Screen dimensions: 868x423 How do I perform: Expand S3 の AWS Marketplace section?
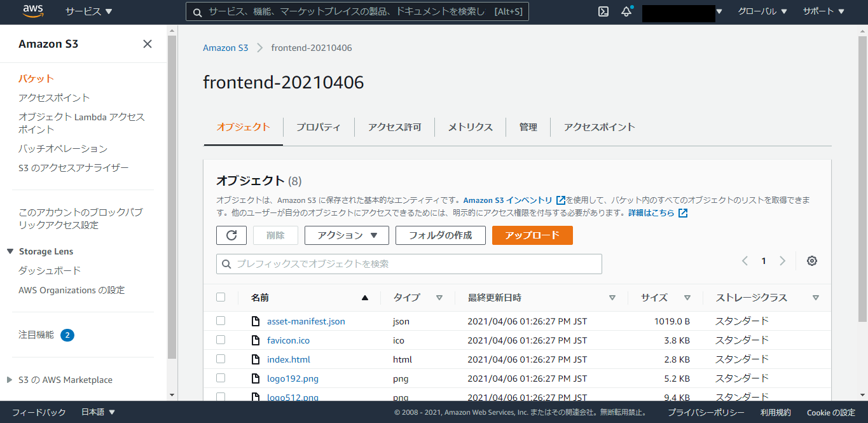(10, 380)
